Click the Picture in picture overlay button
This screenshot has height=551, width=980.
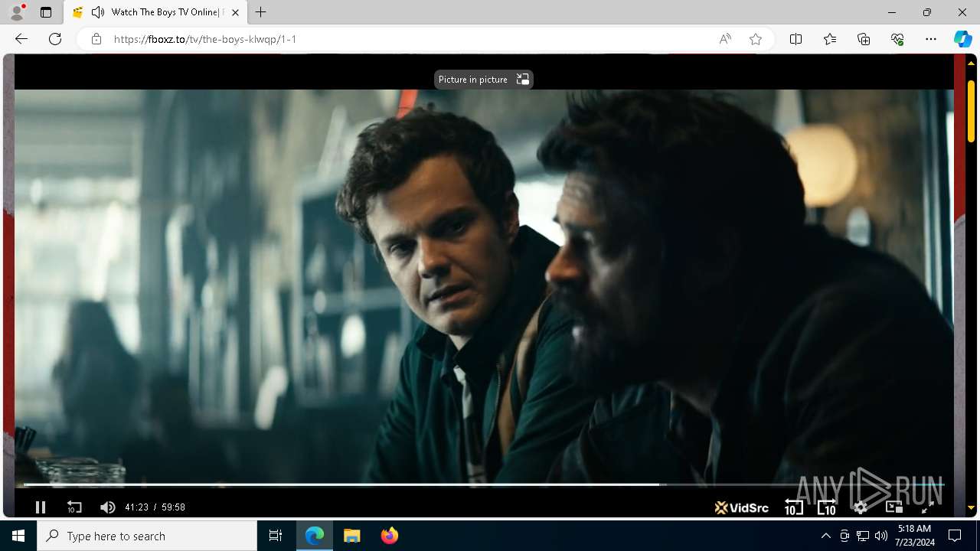pos(483,80)
